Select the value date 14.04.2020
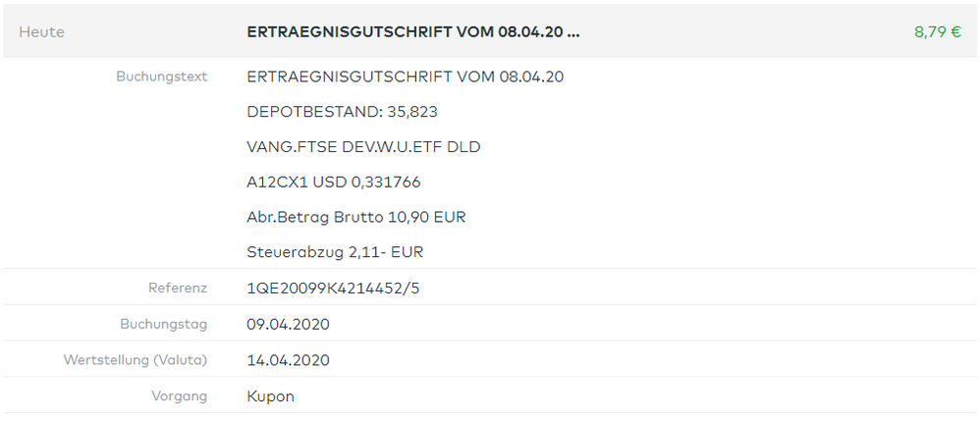Viewport: 980px width, 421px height. (288, 360)
